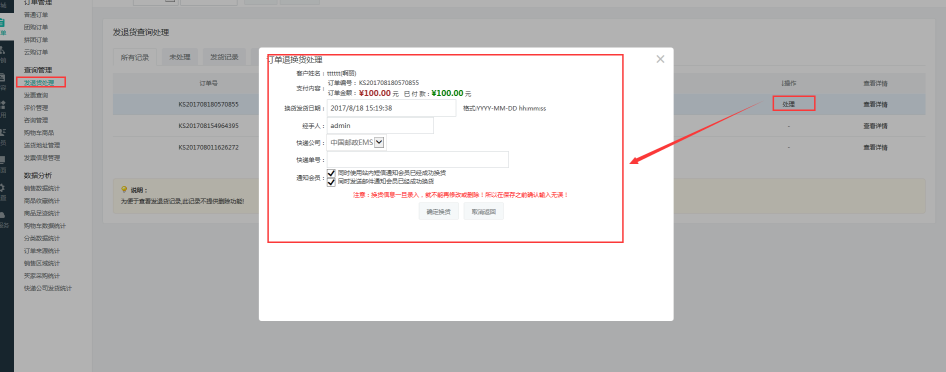Viewport: 946px width, 372px height.
Task: Open 团购订单 in the side menu
Action: pos(36,27)
